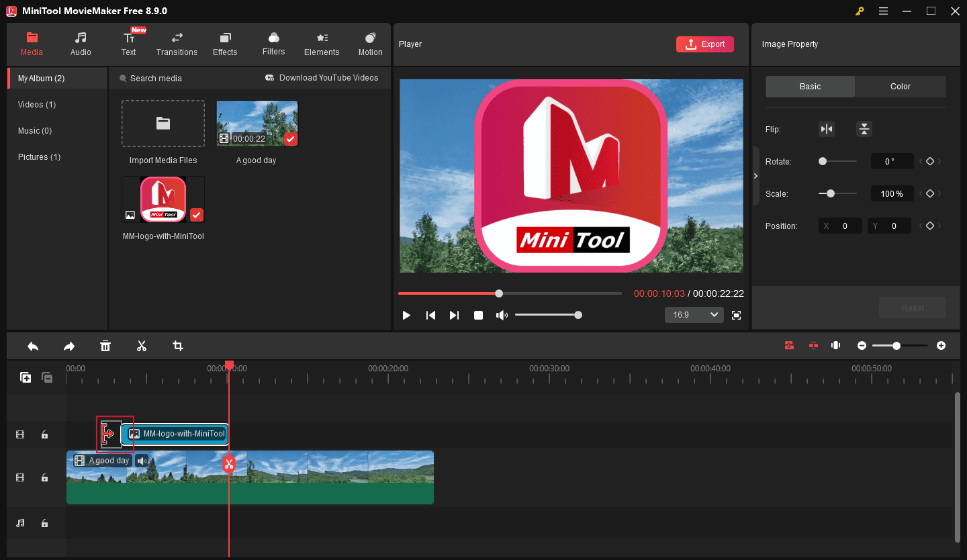The height and width of the screenshot is (560, 967).
Task: Open the 16:9 aspect ratio dropdown
Action: 694,315
